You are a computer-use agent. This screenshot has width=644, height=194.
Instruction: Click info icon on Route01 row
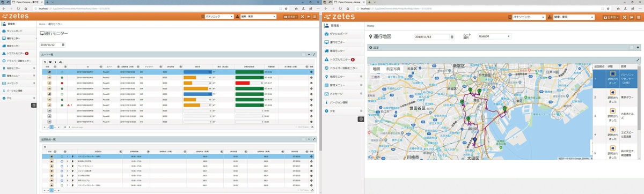tap(312, 72)
